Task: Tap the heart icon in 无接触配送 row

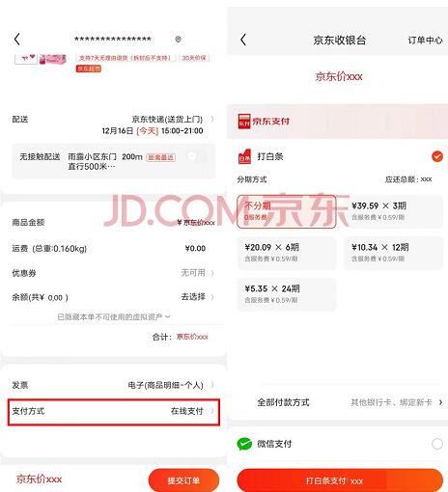Action: pos(192,156)
